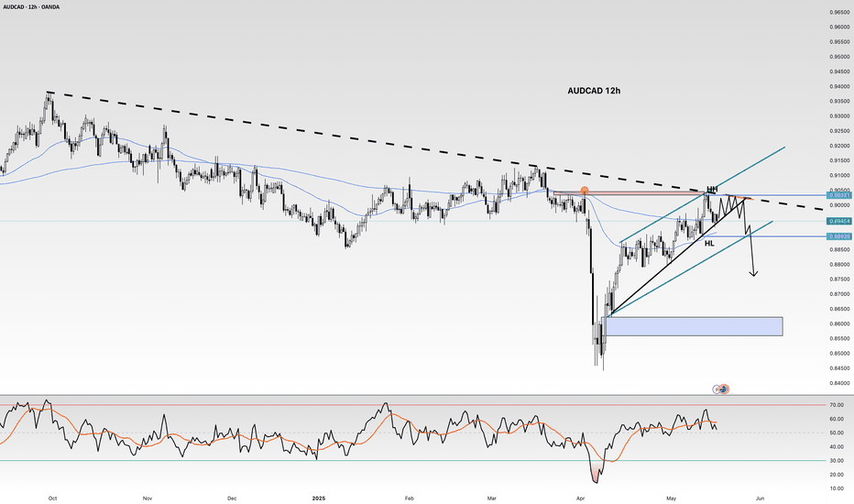854x504 pixels.
Task: Select the blue demand zone rectangle
Action: coord(692,326)
